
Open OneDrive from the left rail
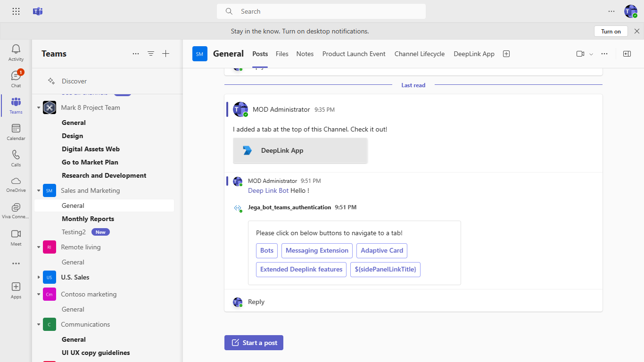click(x=16, y=185)
